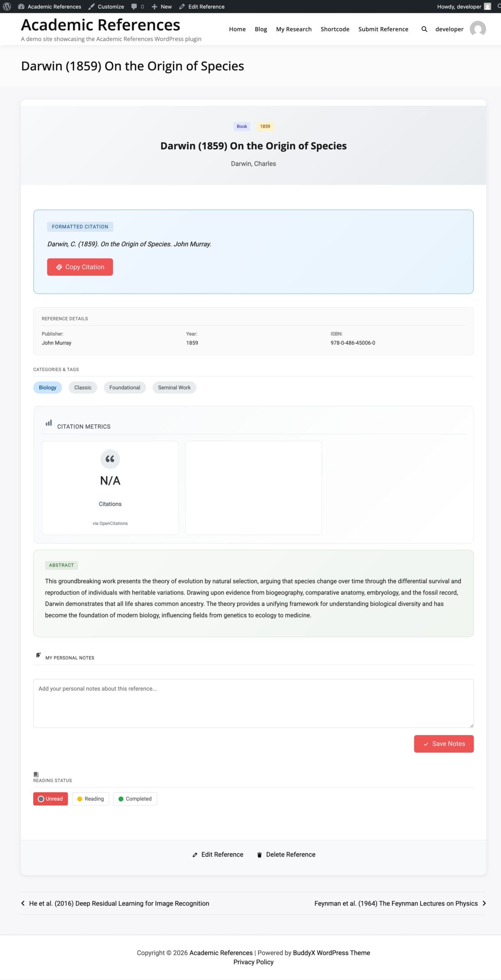Open the developer avatar in header
This screenshot has width=501, height=980.
pos(478,29)
